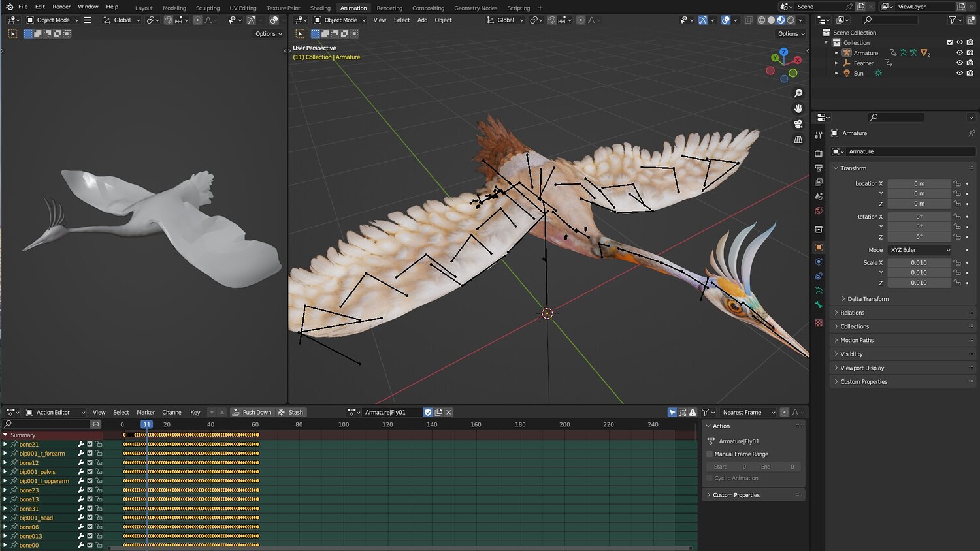Screen dimensions: 980x551
Task: Click the Stash button
Action: [291, 413]
